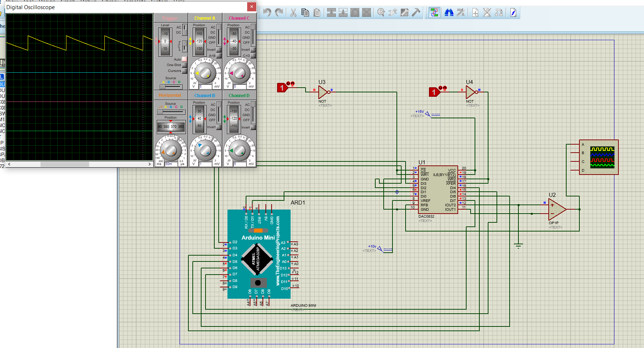Toggle Channel C Invert button
644x348 pixels.
(x=253, y=50)
